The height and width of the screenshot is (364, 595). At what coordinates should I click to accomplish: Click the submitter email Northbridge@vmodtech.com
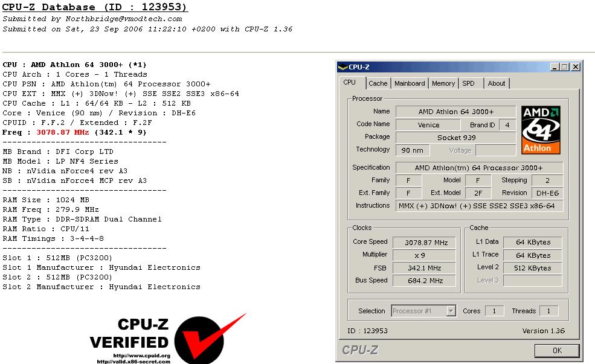click(x=124, y=19)
